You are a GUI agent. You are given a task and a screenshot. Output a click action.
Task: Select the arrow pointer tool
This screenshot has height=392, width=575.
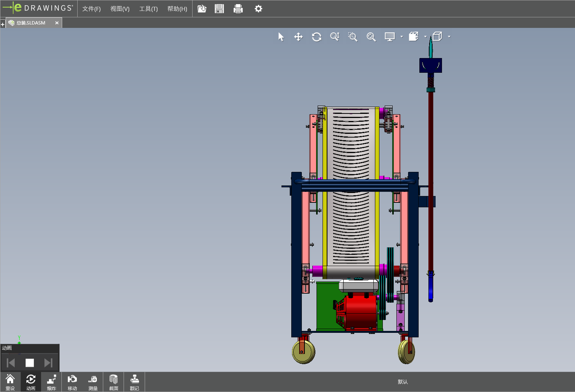(x=281, y=37)
